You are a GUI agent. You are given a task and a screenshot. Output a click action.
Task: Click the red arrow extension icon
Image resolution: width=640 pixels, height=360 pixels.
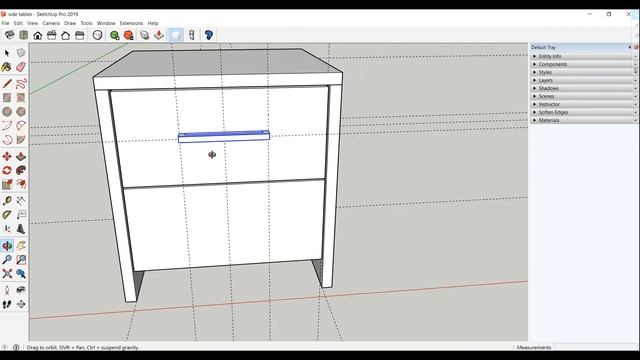159,36
